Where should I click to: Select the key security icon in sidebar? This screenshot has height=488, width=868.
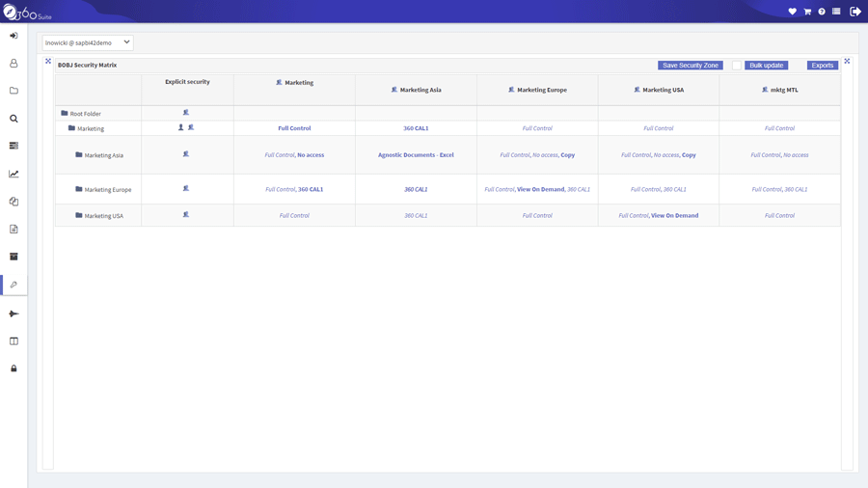(14, 285)
